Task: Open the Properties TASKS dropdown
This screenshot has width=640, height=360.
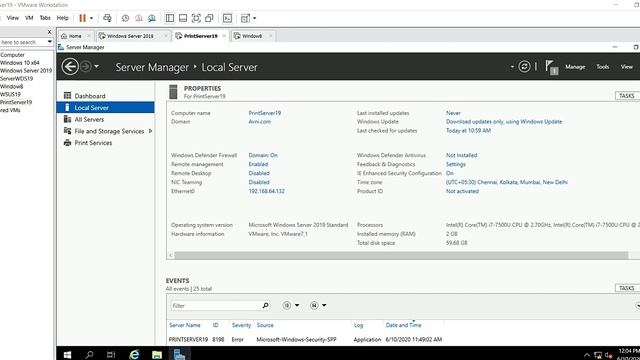Action: (627, 96)
